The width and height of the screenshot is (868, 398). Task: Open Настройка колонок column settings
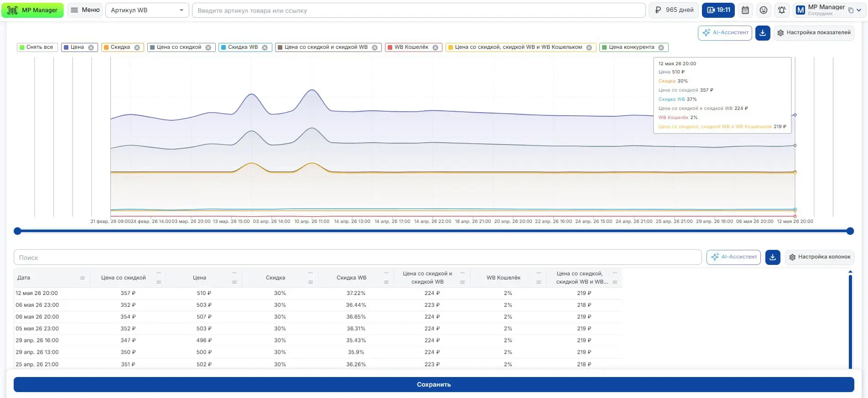(x=820, y=257)
